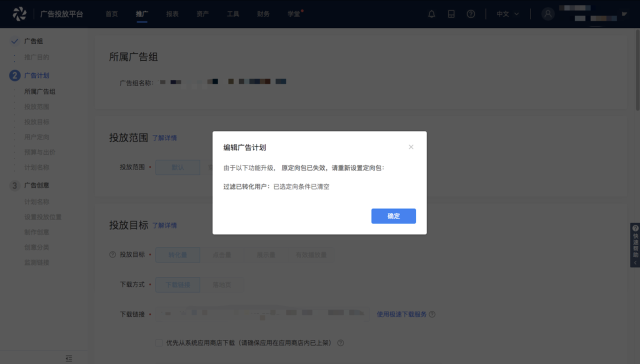Go to 首页 tab
The height and width of the screenshot is (364, 640).
pos(111,14)
